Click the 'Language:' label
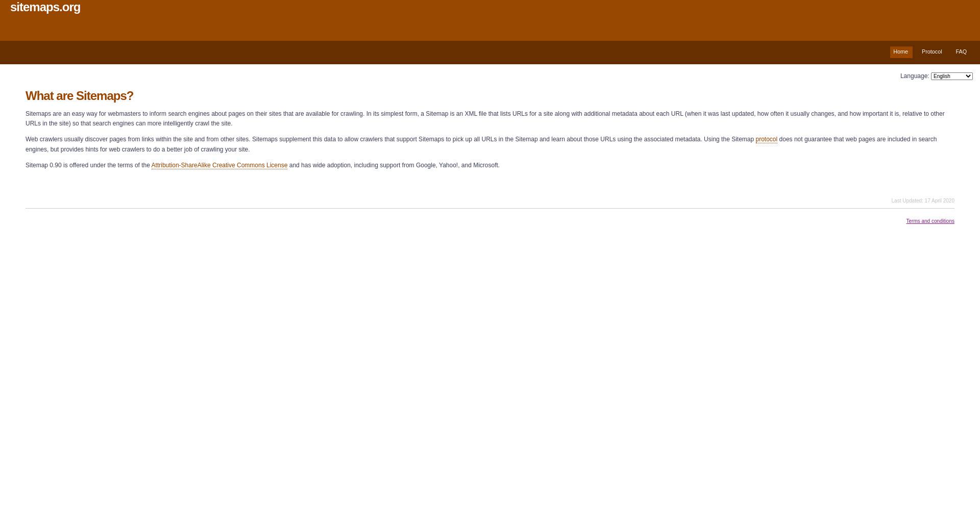The height and width of the screenshot is (509, 980). tap(914, 77)
